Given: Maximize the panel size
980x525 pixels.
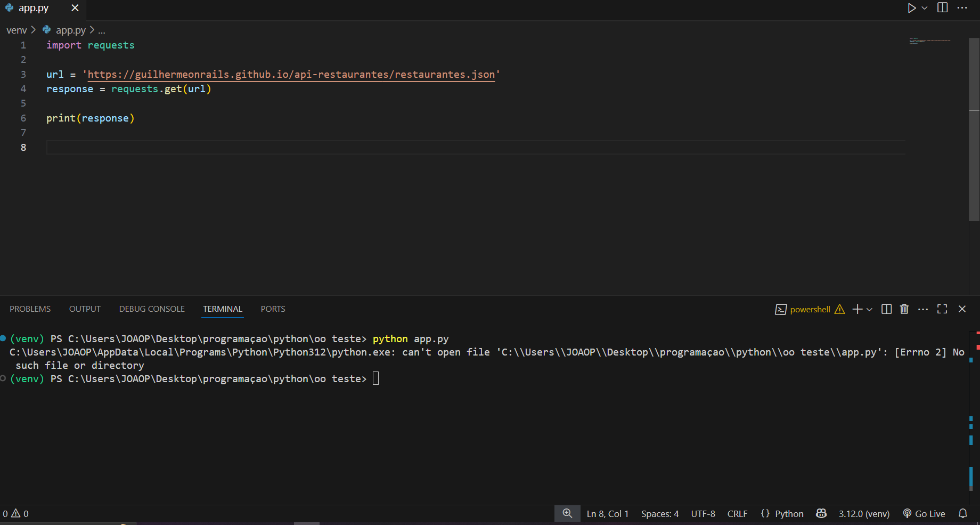Looking at the screenshot, I should [942, 309].
